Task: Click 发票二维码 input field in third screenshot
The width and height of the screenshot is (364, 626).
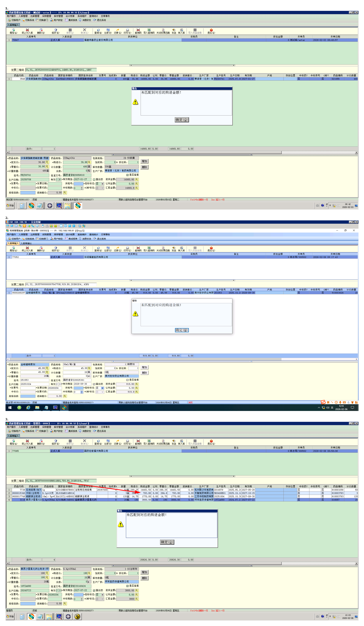Action: pos(61,481)
